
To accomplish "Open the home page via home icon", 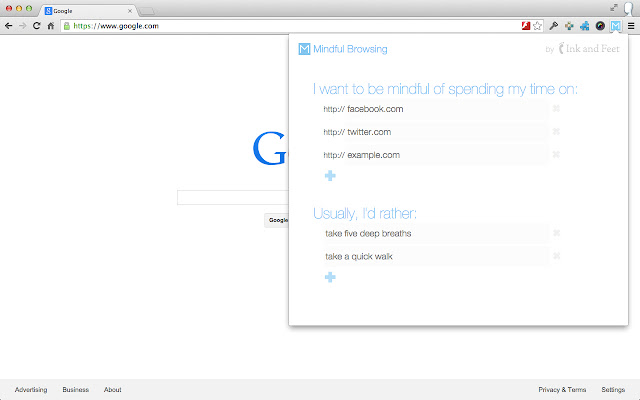I will click(51, 26).
